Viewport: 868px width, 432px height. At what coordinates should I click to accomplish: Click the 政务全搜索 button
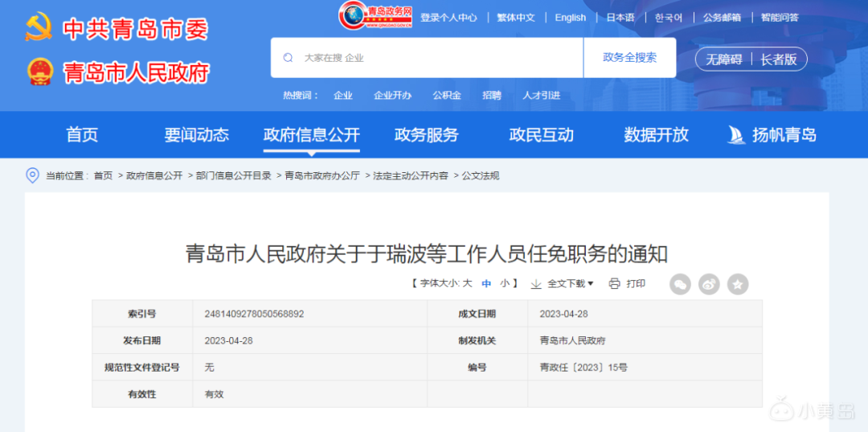(629, 58)
